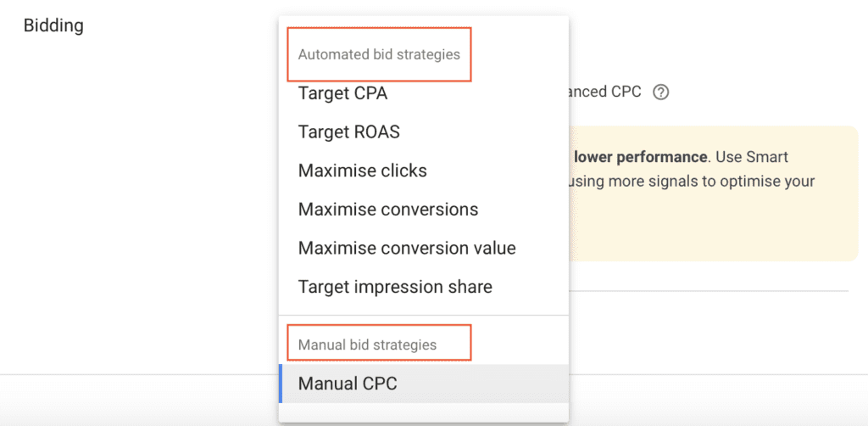Click the Manual bid strategies header
The width and height of the screenshot is (868, 426).
point(367,345)
